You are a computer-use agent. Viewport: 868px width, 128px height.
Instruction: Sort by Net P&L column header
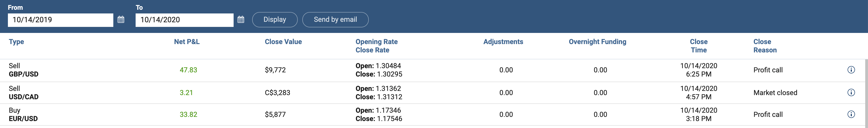tap(187, 42)
